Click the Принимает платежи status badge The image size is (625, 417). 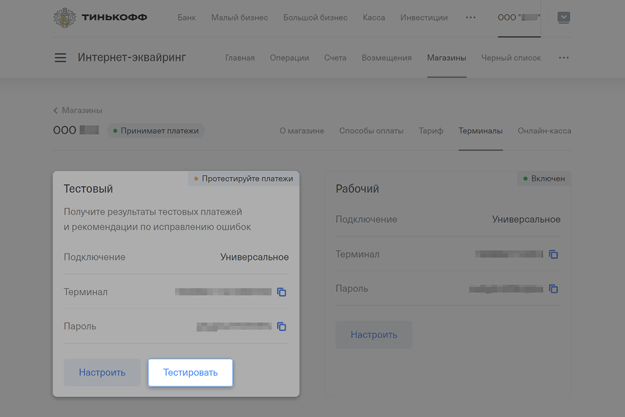pos(155,131)
